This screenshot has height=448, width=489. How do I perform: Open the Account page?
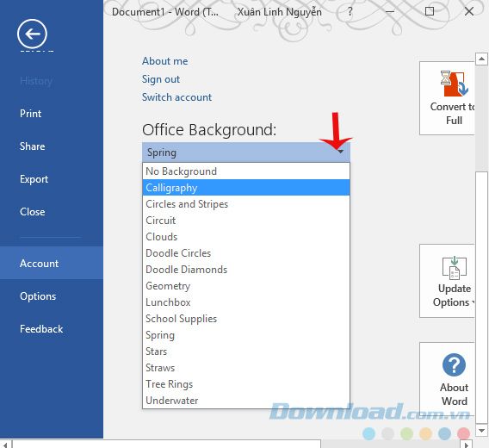(x=52, y=263)
